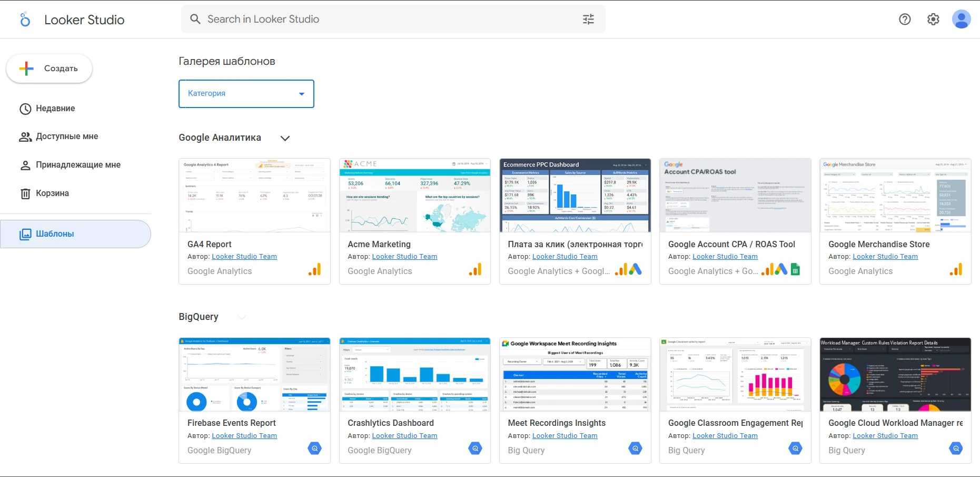Viewport: 980px width, 477px height.
Task: Open Недавние in the sidebar
Action: [75, 109]
